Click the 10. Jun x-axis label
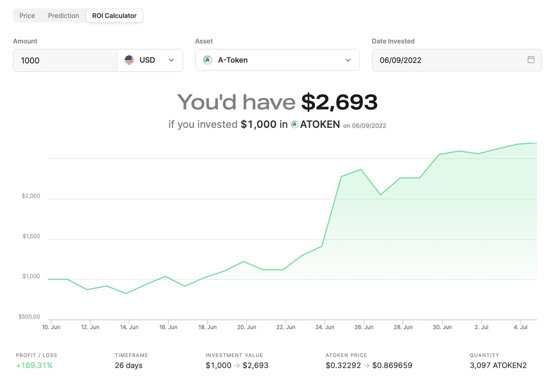 tap(51, 327)
